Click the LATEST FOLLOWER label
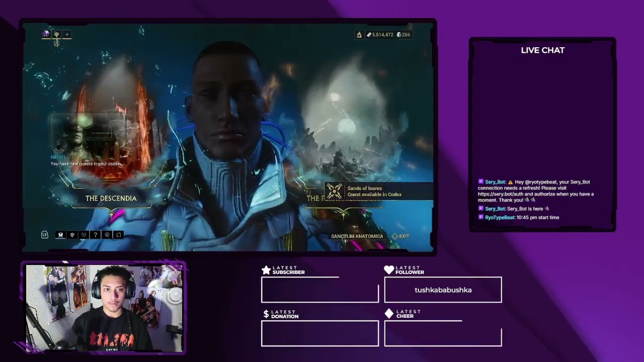Image resolution: width=644 pixels, height=362 pixels. tap(410, 270)
